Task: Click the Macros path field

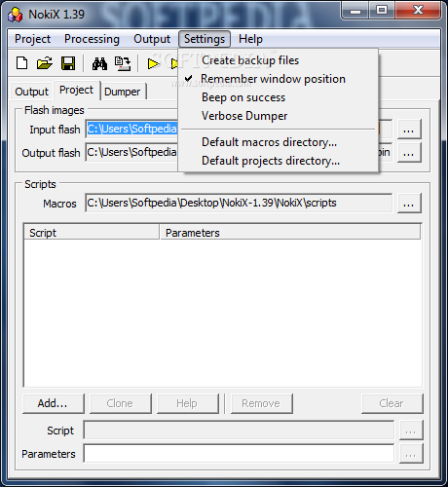Action: 239,204
